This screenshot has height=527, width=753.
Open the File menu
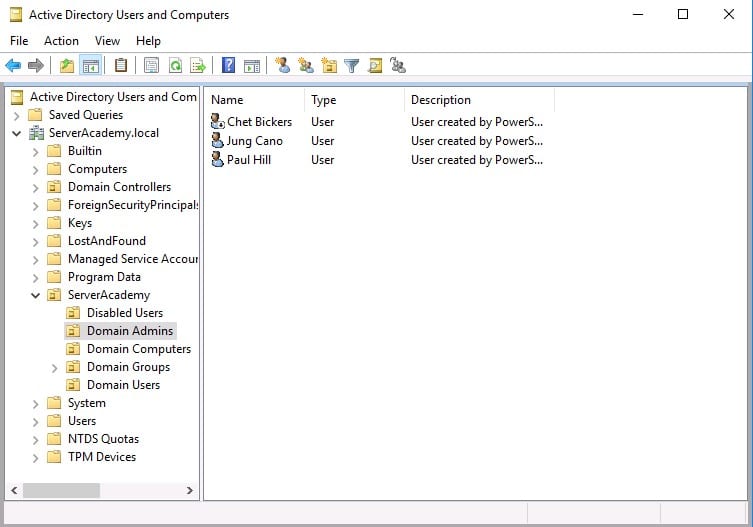19,41
